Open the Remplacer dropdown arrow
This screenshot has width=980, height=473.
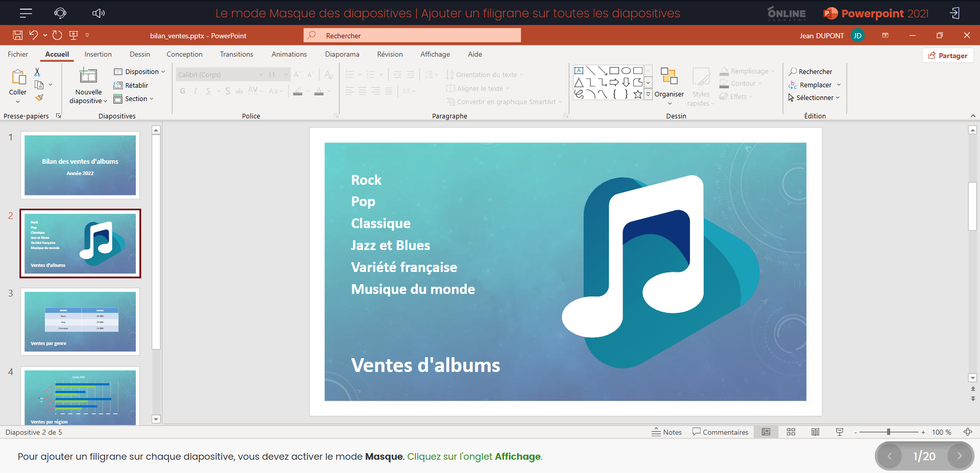(x=839, y=85)
